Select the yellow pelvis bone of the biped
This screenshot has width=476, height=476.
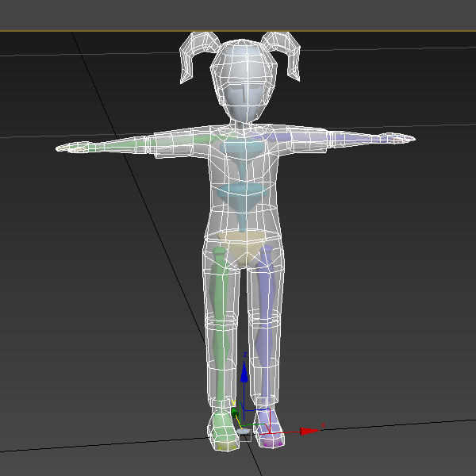(x=242, y=247)
